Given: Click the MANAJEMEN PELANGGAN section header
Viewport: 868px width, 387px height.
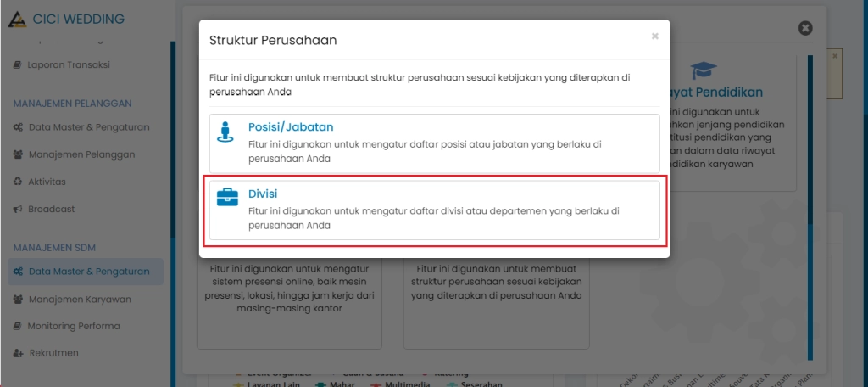Looking at the screenshot, I should click(x=73, y=104).
